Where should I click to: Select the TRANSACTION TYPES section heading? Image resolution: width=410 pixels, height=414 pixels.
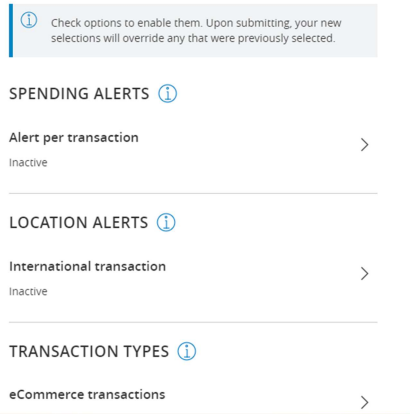pyautogui.click(x=89, y=351)
